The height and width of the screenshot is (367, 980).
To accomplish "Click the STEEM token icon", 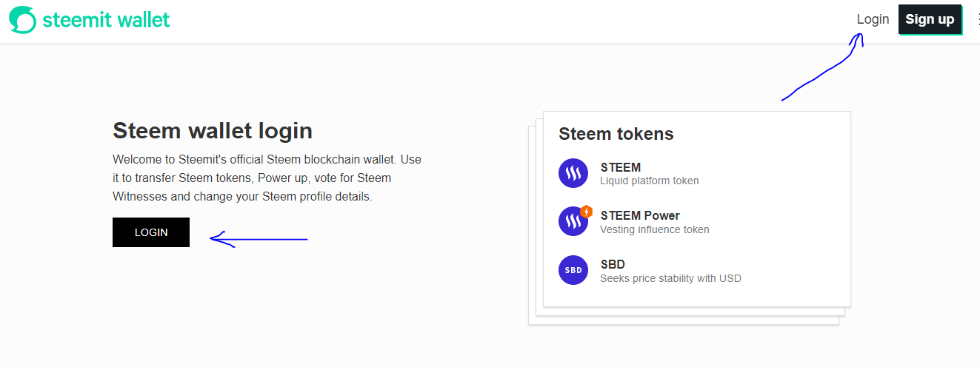I will (x=573, y=174).
